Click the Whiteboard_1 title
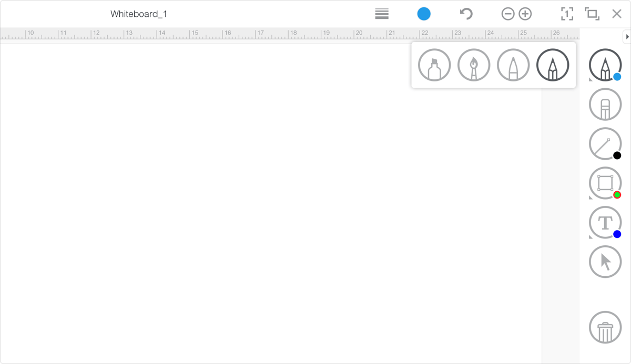 coord(138,14)
